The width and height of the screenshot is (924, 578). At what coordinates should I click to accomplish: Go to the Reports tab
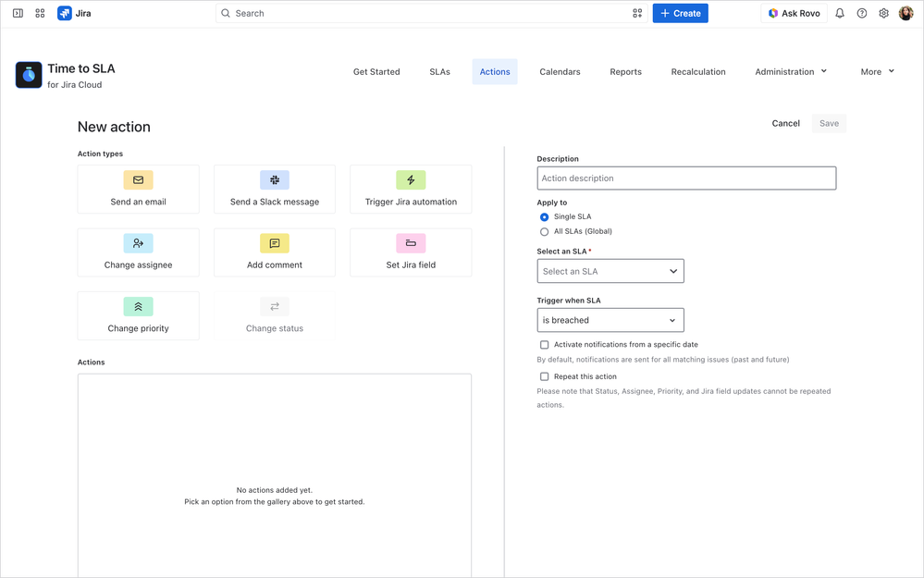(625, 72)
